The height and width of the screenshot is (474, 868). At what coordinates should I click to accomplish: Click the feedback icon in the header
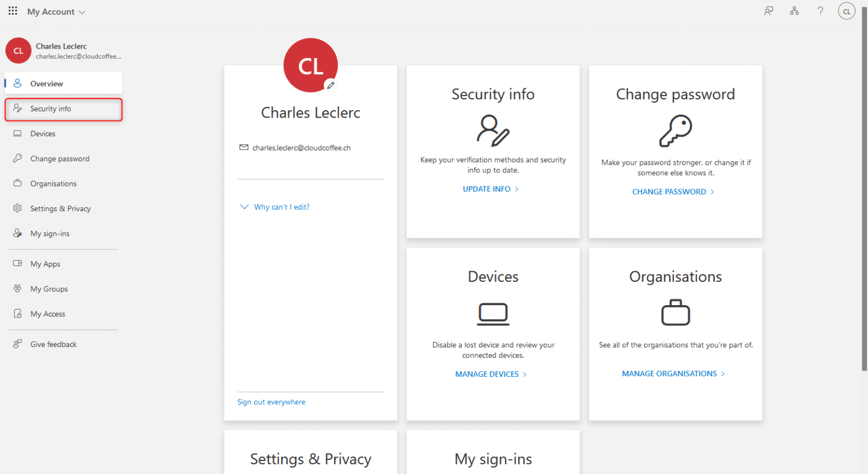[769, 11]
